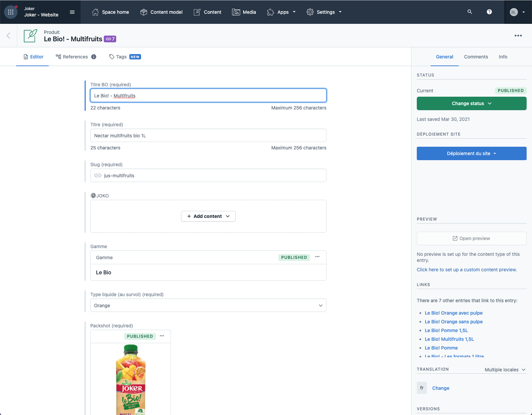532x415 pixels.
Task: Click Change translation locale link
Action: 441,388
